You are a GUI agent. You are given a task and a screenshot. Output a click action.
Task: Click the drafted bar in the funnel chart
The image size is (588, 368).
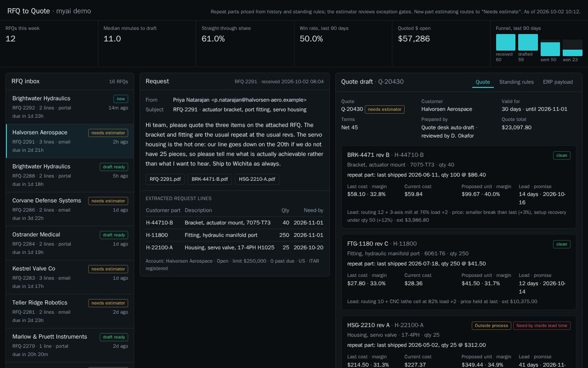click(x=528, y=42)
